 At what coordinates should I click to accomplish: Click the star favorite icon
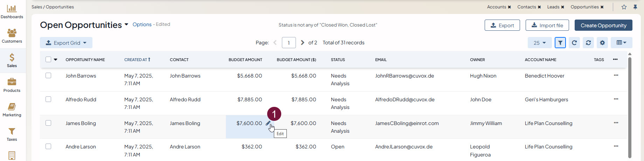click(624, 7)
